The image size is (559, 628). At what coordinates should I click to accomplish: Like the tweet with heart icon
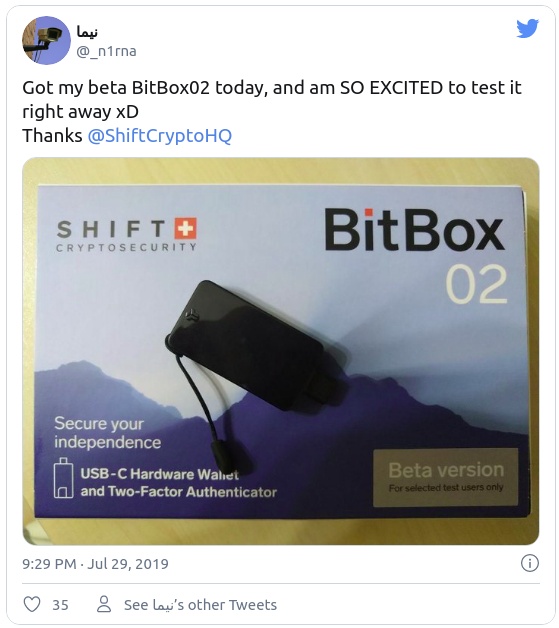point(32,604)
